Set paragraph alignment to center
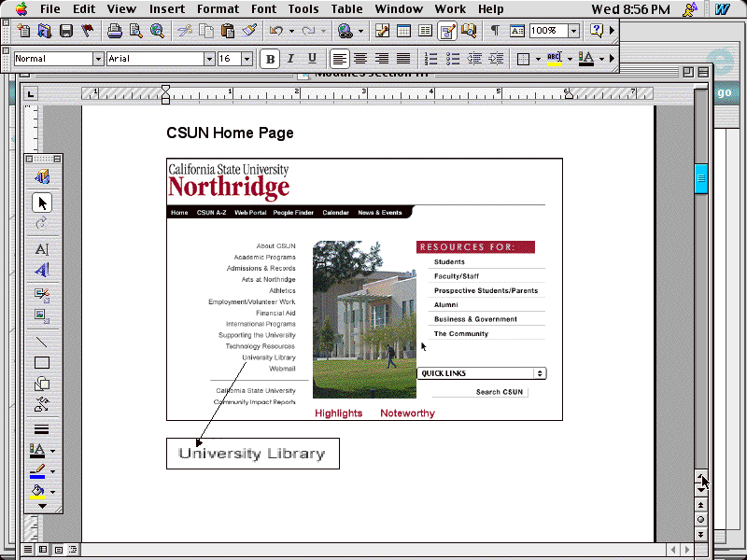Viewport: 747px width, 560px height. click(360, 59)
